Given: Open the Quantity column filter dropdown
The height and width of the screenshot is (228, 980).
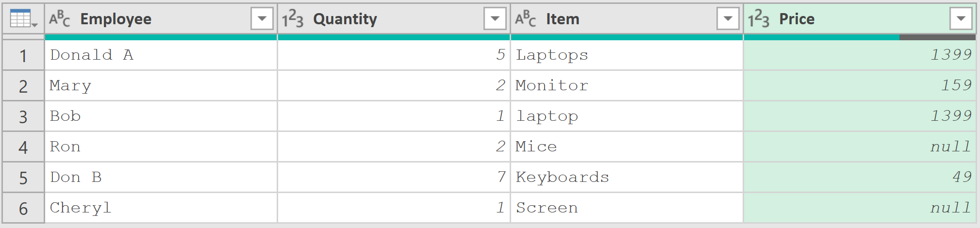Looking at the screenshot, I should pos(495,19).
